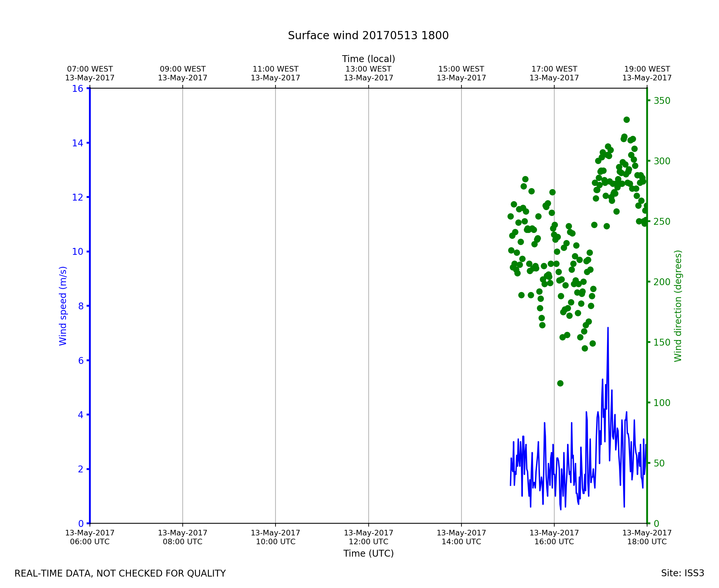This screenshot has width=719, height=588.
Task: Click the '16:00 UTC' bottom tick label
Action: [x=554, y=541]
